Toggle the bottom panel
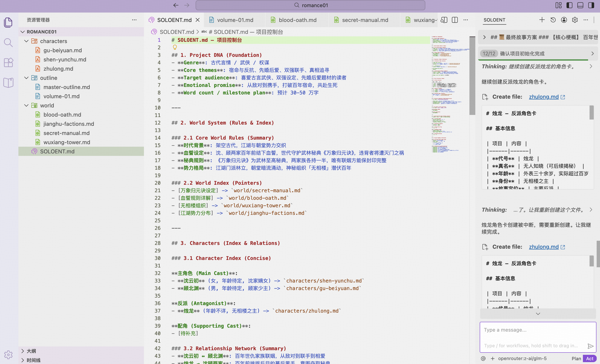600x364 pixels. pyautogui.click(x=580, y=5)
